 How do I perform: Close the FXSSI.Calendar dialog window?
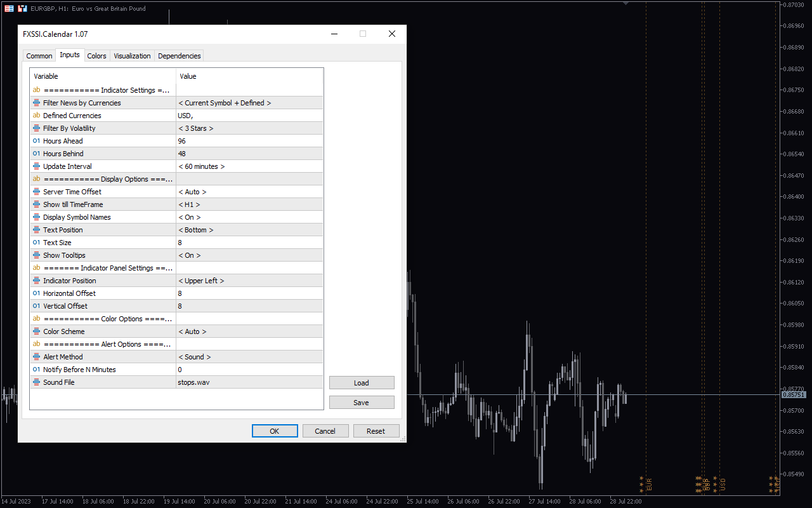coord(392,34)
